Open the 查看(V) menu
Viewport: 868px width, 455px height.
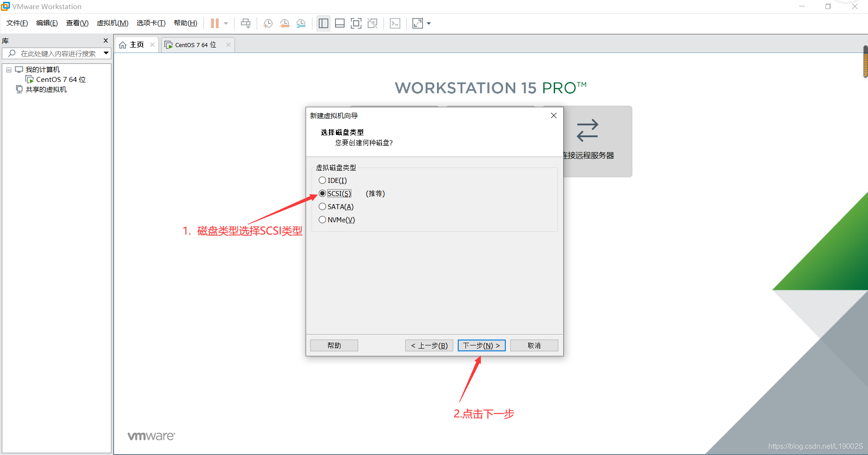pos(77,23)
